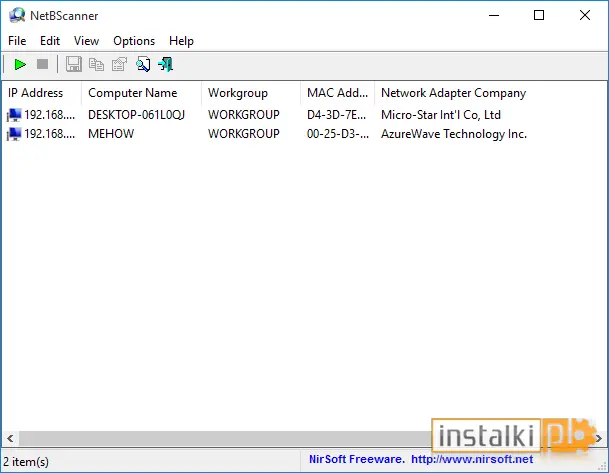Click the gray stop scan icon
Viewport: 609px width, 473px height.
pyautogui.click(x=42, y=64)
